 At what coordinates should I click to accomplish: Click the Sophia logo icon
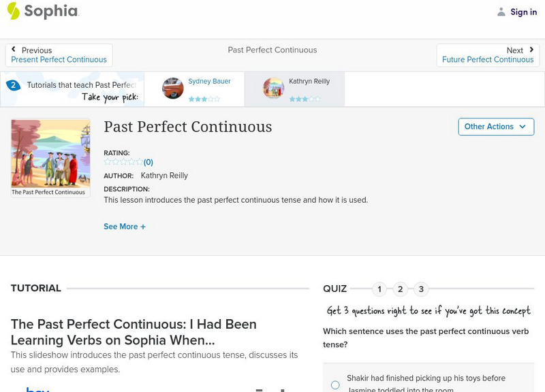(14, 11)
